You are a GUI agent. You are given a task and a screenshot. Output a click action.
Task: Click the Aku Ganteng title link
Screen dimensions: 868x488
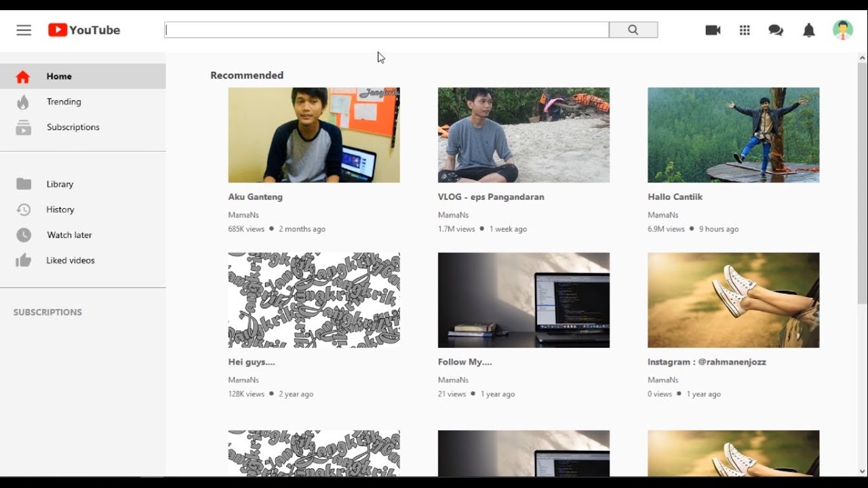[256, 197]
